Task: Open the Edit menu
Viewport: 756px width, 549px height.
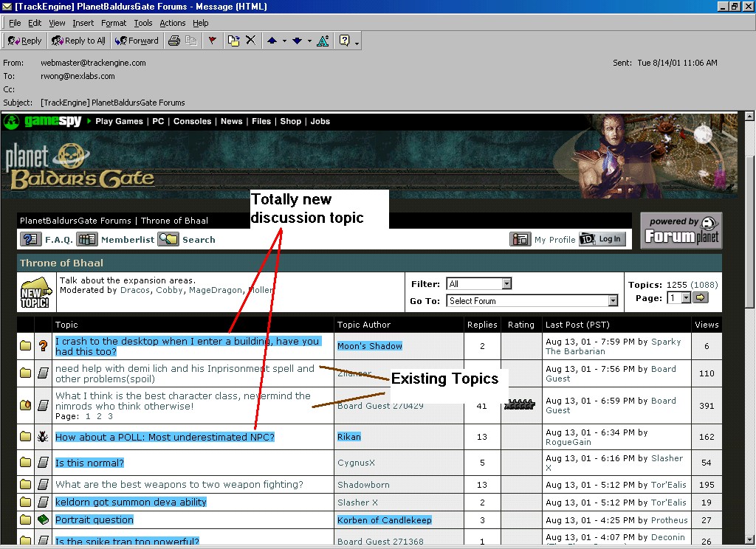Action: [x=35, y=23]
